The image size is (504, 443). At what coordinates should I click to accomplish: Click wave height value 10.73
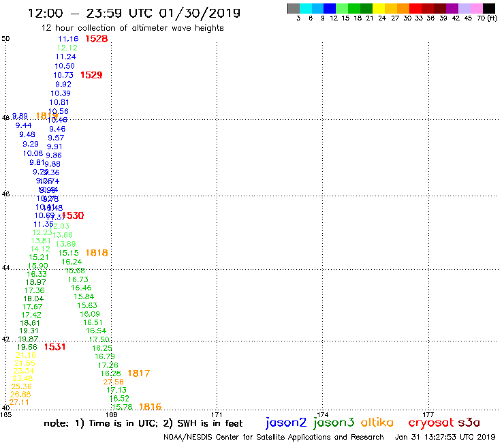[63, 75]
